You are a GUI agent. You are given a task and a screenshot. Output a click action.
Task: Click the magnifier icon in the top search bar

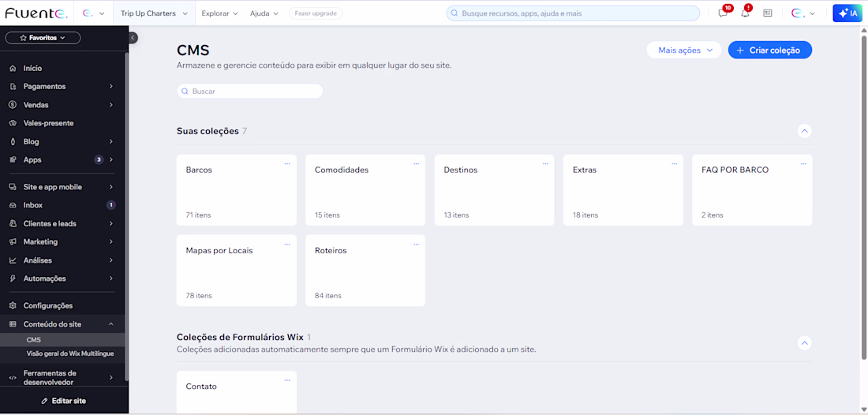pos(455,13)
